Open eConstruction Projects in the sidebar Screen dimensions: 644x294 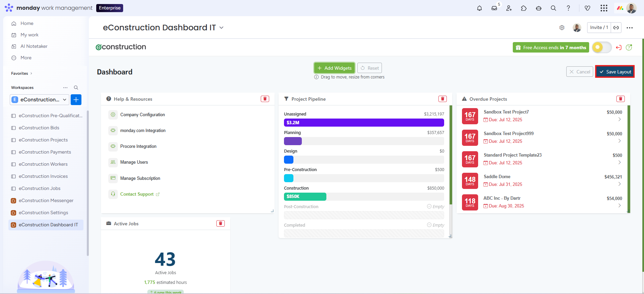pyautogui.click(x=43, y=140)
